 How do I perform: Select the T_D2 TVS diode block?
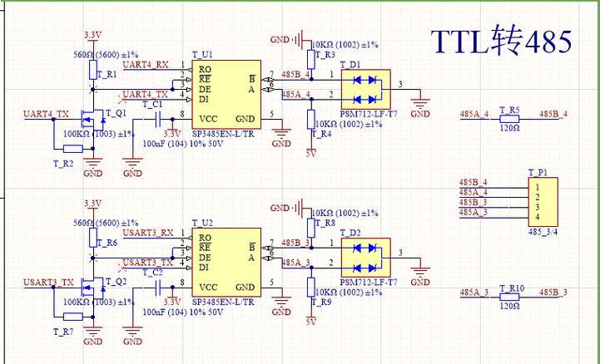[x=365, y=258]
